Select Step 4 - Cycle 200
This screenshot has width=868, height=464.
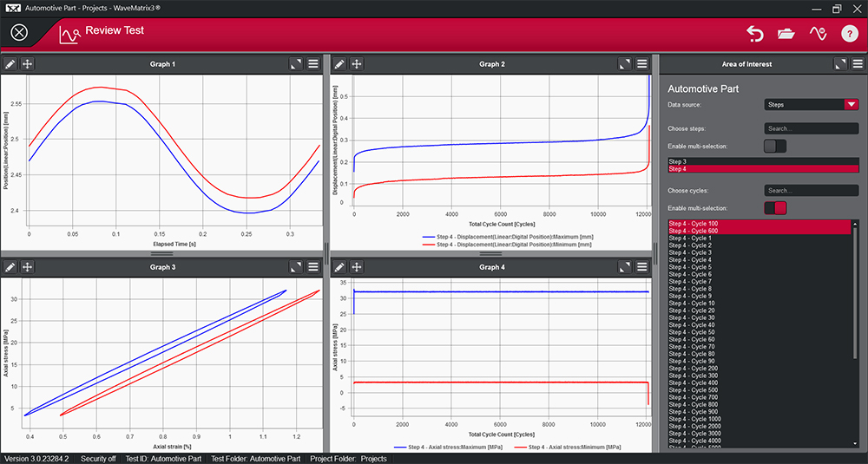(759, 369)
